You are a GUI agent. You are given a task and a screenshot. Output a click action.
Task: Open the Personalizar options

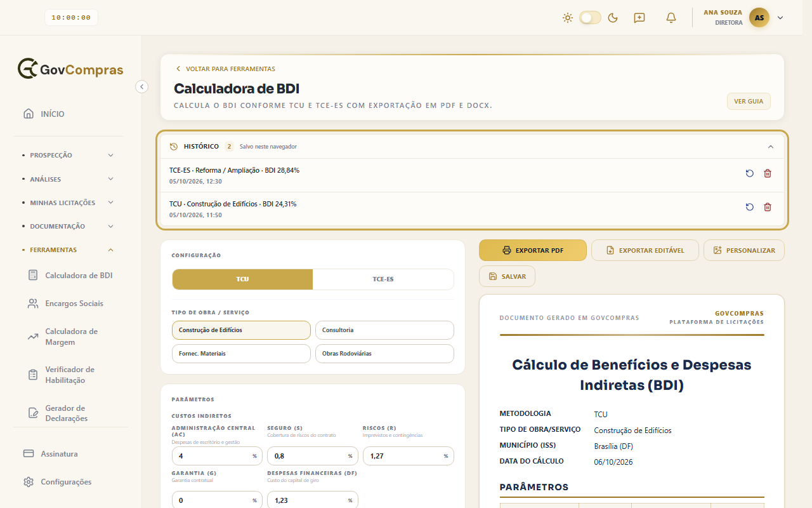click(x=744, y=250)
